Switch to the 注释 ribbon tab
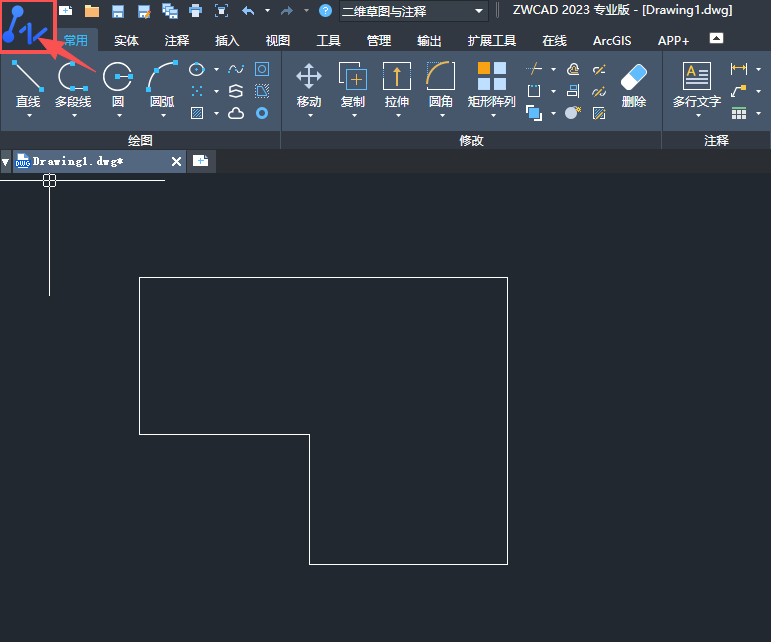The width and height of the screenshot is (771, 642). (x=177, y=40)
